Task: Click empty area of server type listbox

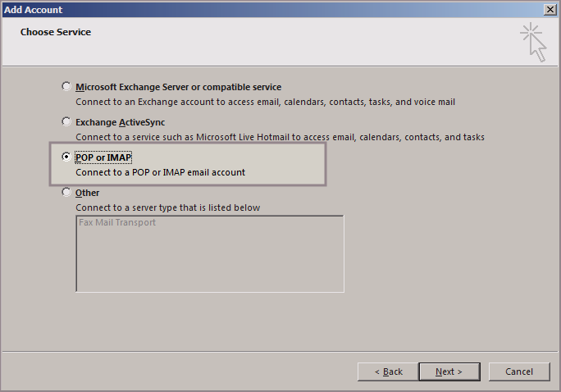Action: point(209,262)
